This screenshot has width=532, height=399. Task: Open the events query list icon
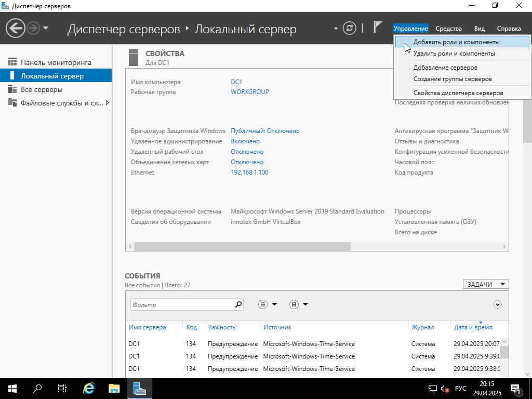(x=263, y=304)
